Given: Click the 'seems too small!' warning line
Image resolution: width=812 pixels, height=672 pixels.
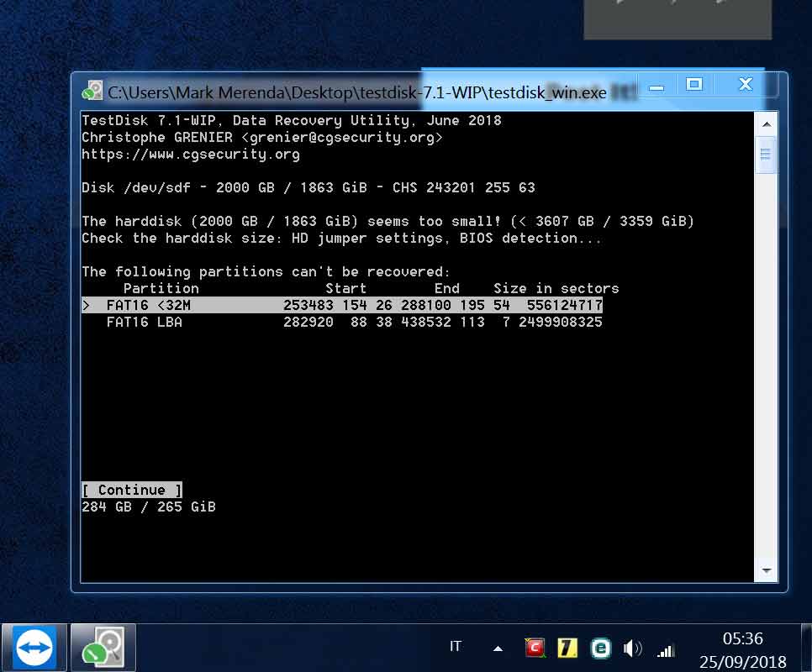Looking at the screenshot, I should [x=388, y=221].
